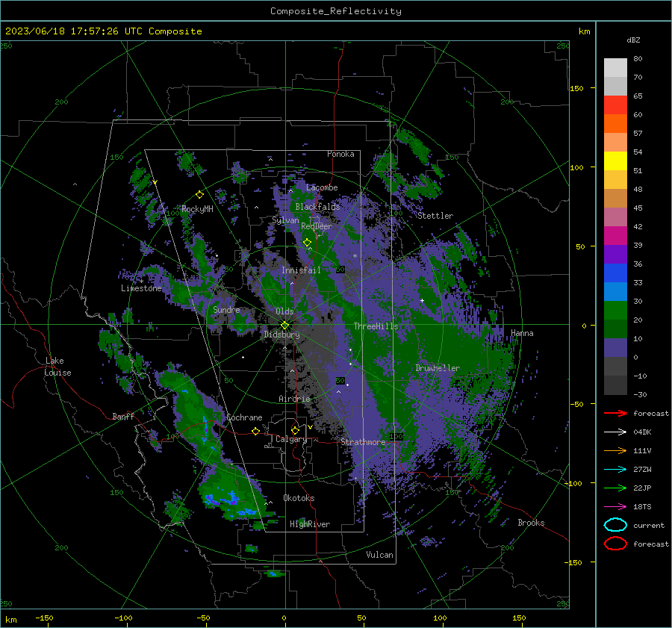Click the yellow diamond marker near Cochrane

point(255,431)
